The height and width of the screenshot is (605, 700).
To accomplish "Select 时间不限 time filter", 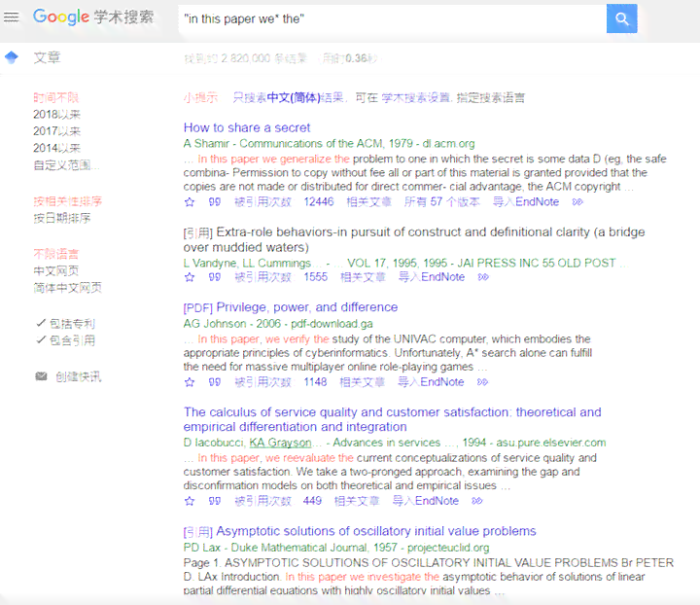I will 56,97.
